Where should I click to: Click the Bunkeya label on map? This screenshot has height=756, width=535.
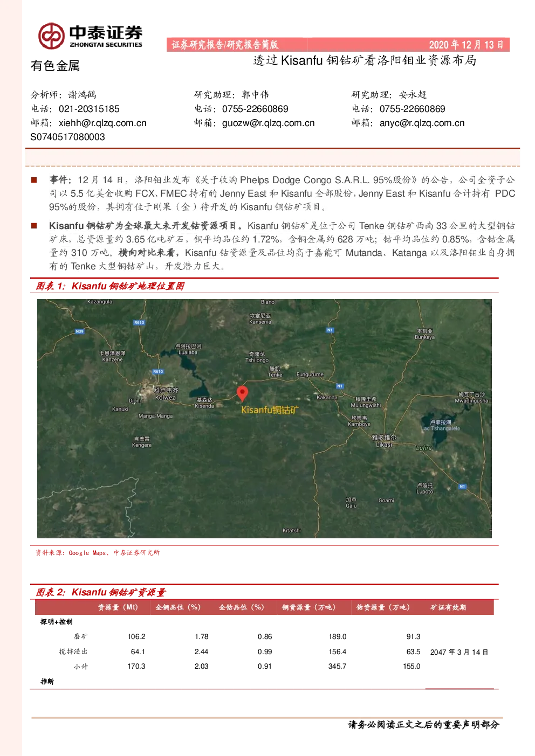pos(424,334)
